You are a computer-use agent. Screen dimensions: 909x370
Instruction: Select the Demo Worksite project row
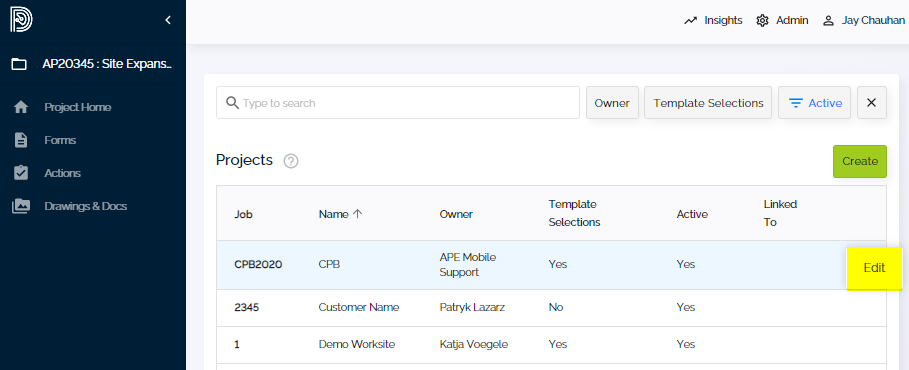(x=551, y=344)
